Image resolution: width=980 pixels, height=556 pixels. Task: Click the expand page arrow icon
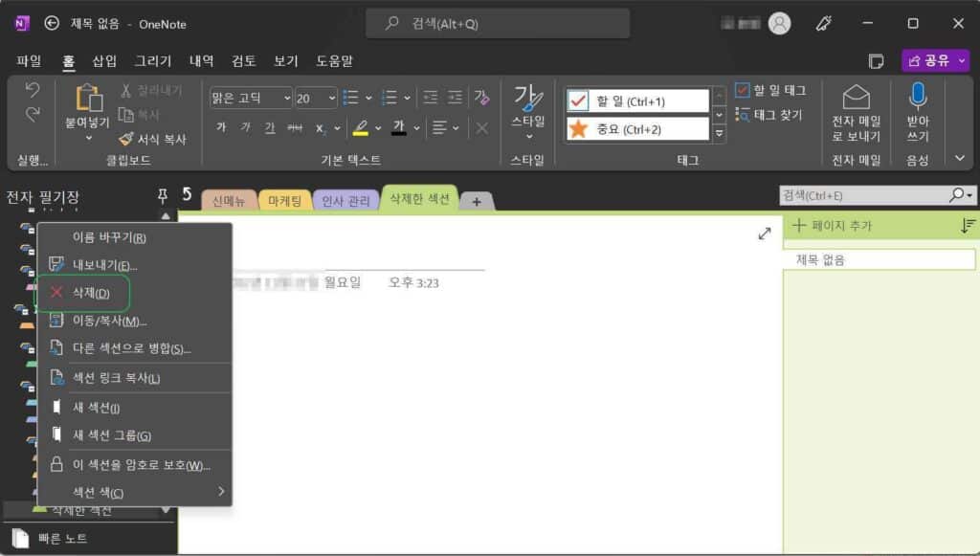[x=765, y=234]
